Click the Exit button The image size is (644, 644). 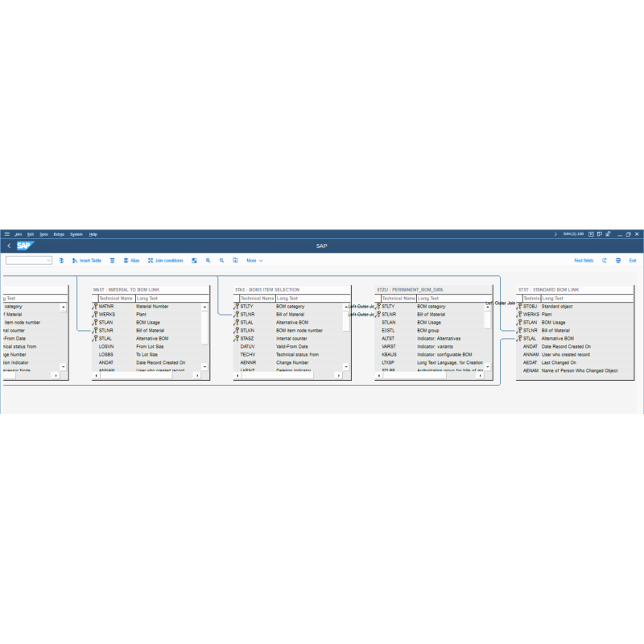tap(633, 261)
